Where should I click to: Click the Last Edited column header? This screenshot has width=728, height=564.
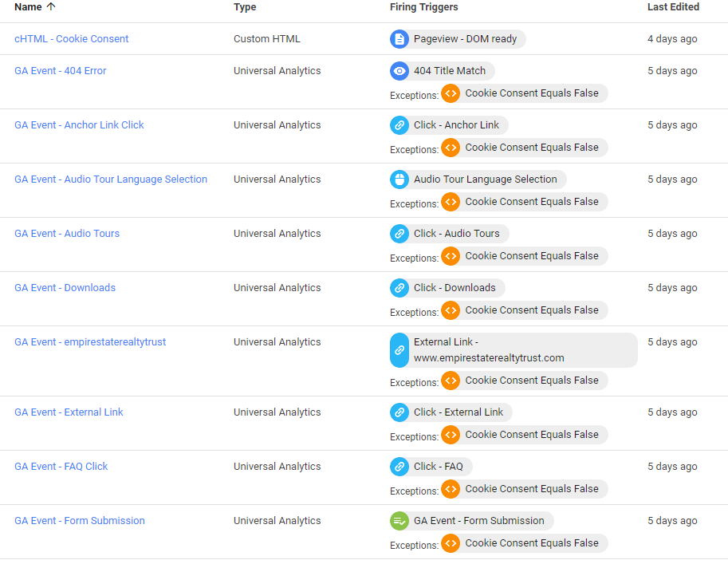pos(673,7)
